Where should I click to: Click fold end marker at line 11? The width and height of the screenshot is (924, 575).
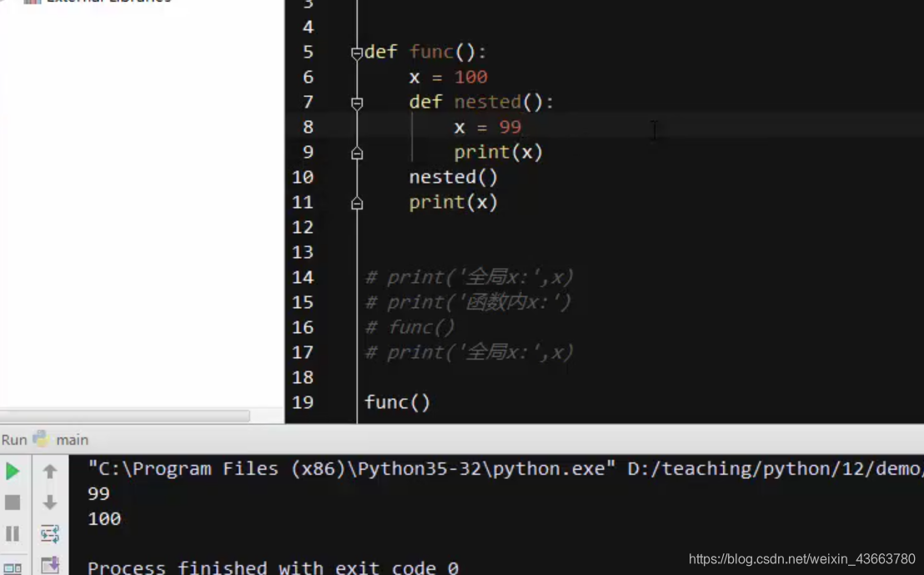tap(357, 204)
